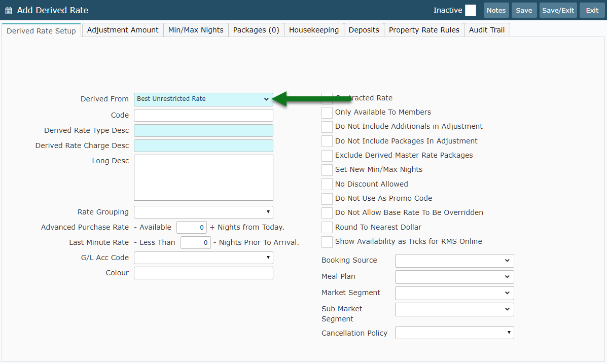Open the G/L Acc Code dropdown
The height and width of the screenshot is (364, 607).
pos(203,258)
